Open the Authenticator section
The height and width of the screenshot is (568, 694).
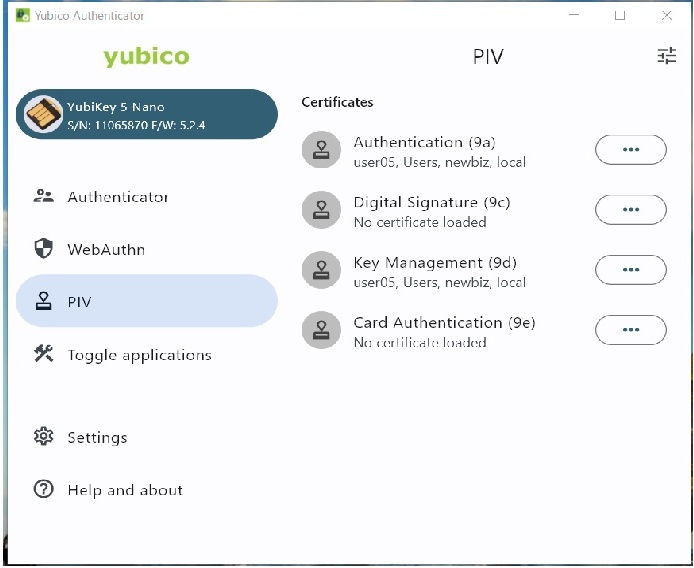pos(117,197)
